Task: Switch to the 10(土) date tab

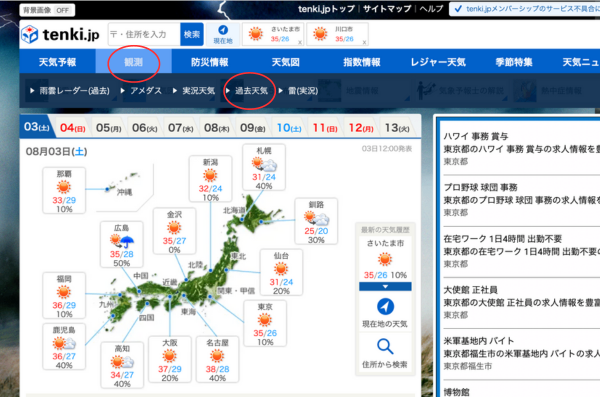Action: [289, 127]
